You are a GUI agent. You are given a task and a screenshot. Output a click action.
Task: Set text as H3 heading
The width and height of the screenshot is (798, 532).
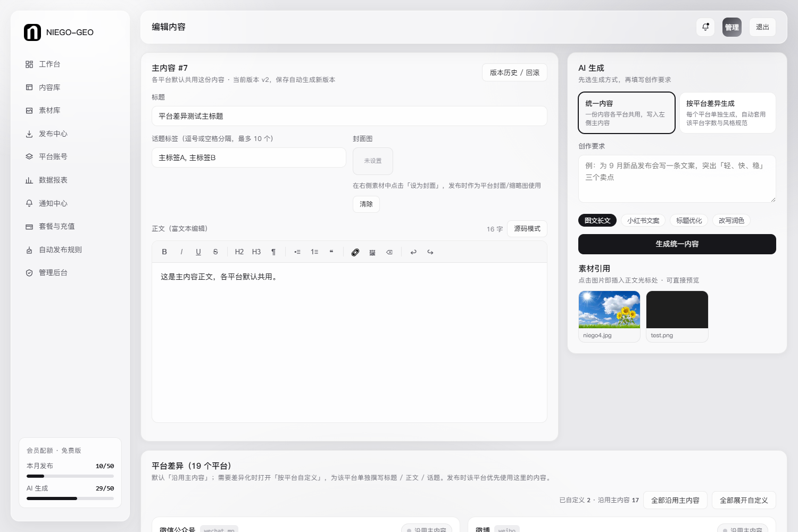pos(256,252)
